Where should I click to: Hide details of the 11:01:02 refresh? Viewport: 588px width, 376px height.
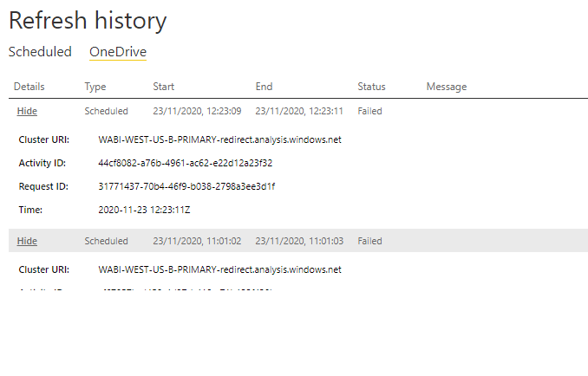click(x=27, y=241)
